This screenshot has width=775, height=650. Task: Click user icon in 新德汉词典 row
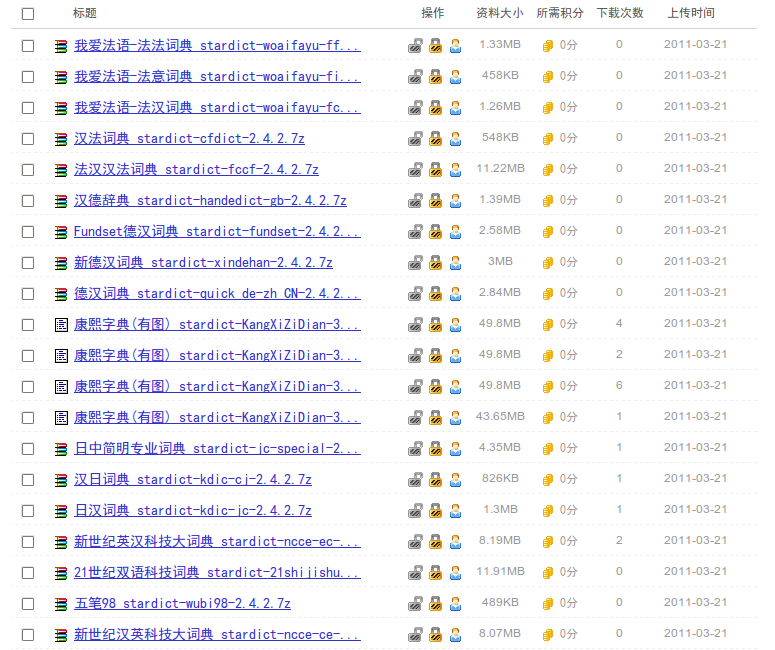pos(455,263)
